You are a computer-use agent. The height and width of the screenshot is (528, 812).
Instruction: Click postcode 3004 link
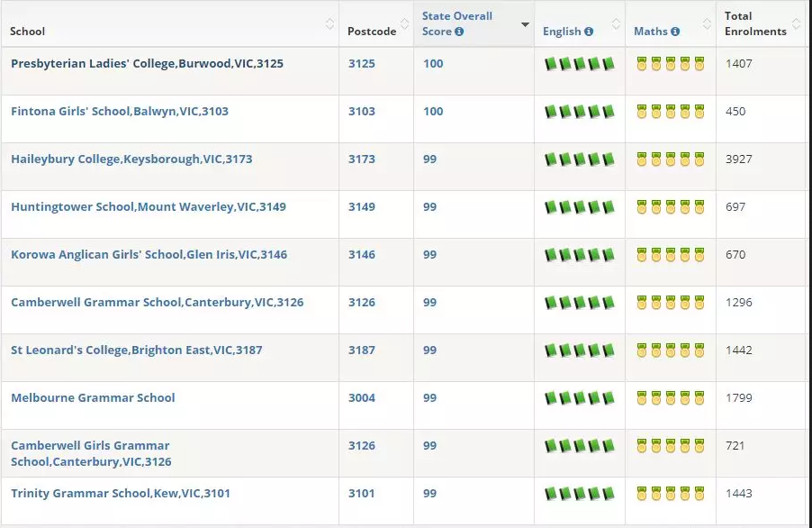pyautogui.click(x=362, y=397)
